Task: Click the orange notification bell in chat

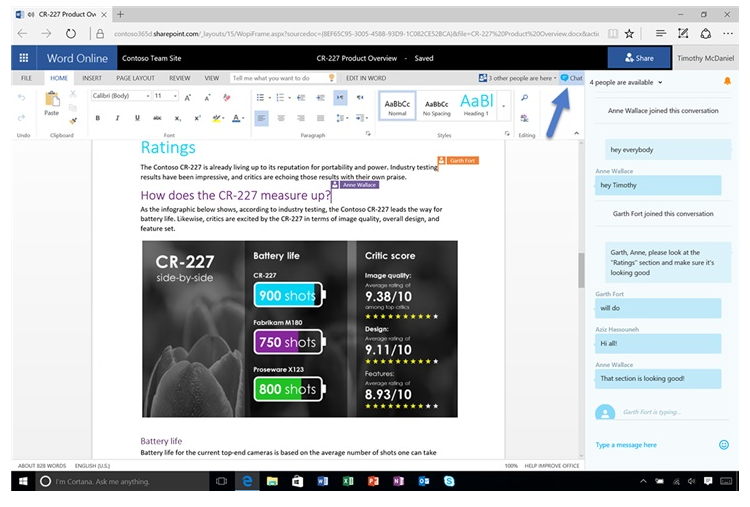Action: (727, 82)
